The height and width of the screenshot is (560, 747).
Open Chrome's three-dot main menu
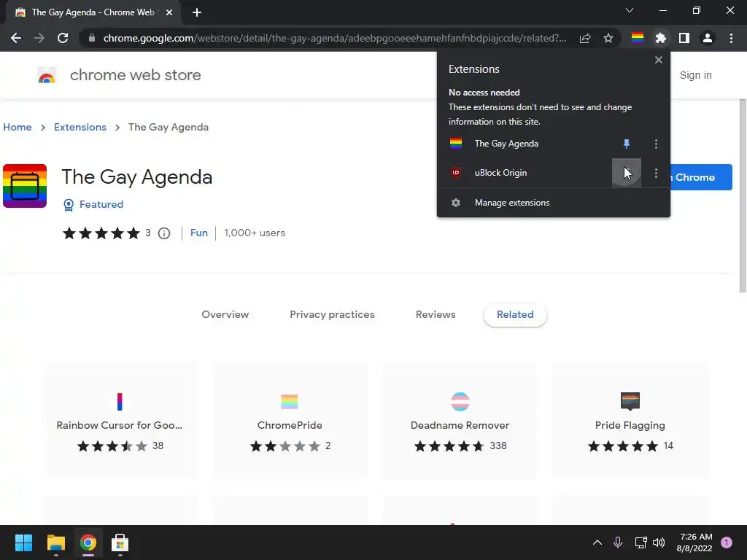[x=731, y=38]
